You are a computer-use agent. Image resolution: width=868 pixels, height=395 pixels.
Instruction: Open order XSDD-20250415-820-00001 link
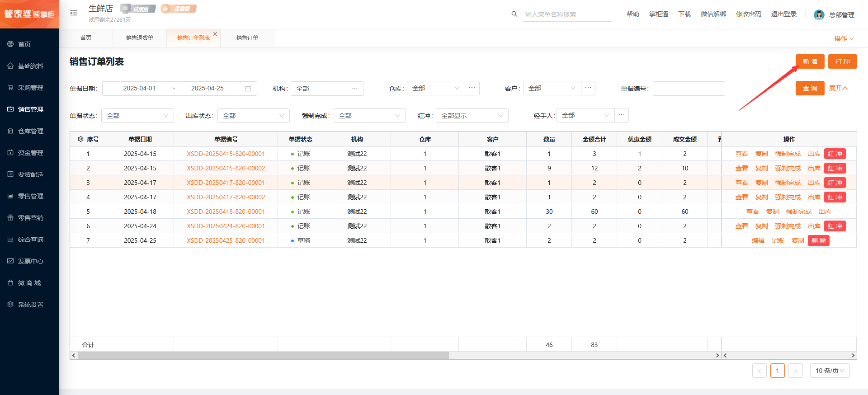coord(226,154)
